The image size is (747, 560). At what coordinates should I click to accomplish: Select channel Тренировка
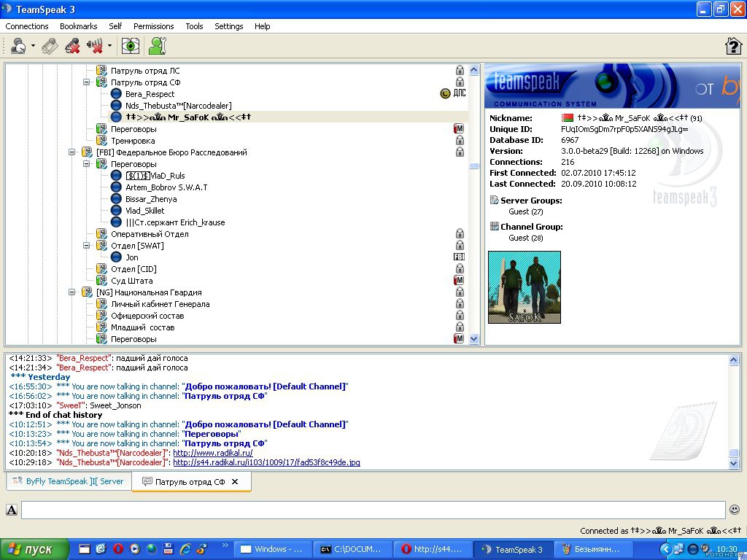click(133, 141)
